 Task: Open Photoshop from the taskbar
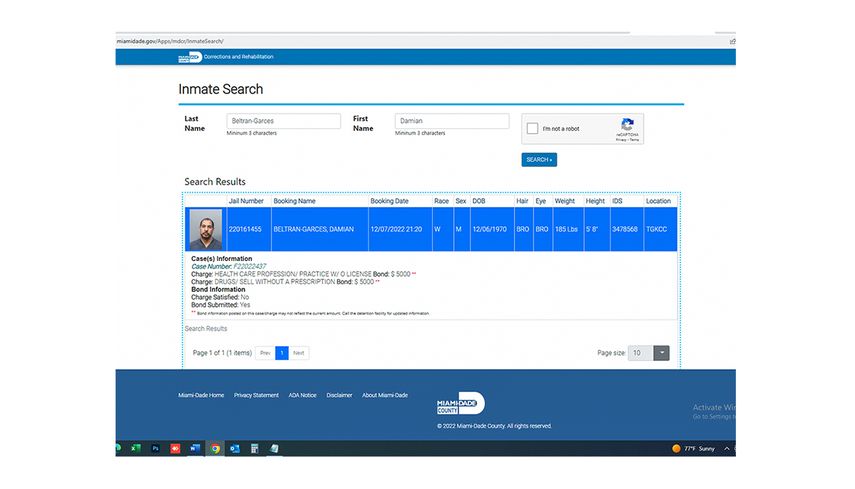pyautogui.click(x=155, y=448)
